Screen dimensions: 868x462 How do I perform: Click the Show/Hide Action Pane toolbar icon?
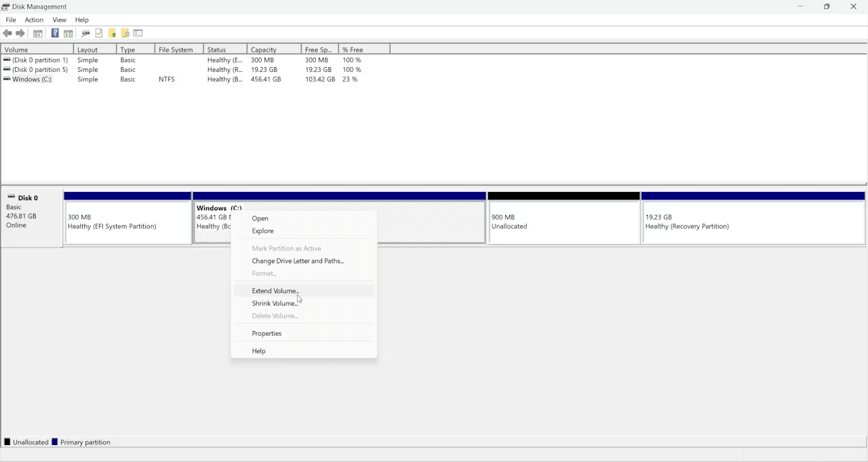point(68,33)
